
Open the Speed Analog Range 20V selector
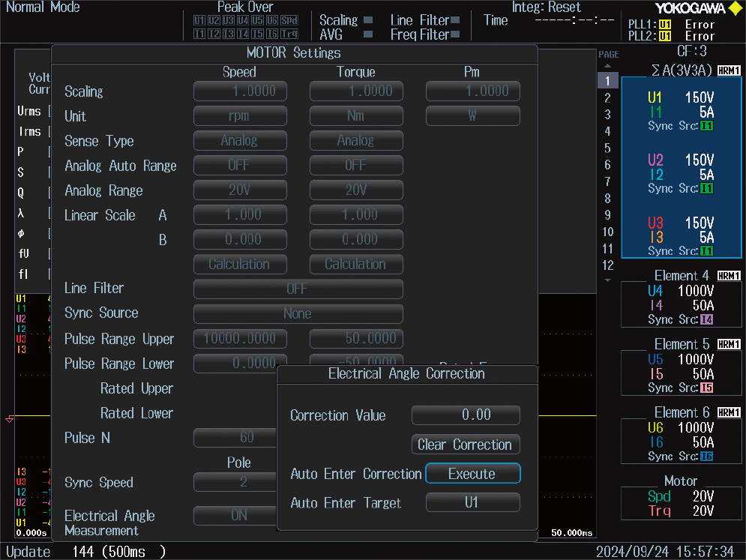240,190
